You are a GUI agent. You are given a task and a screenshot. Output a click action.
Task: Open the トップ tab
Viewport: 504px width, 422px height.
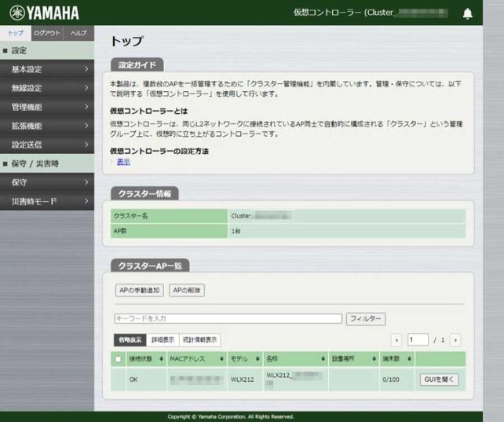pos(16,33)
